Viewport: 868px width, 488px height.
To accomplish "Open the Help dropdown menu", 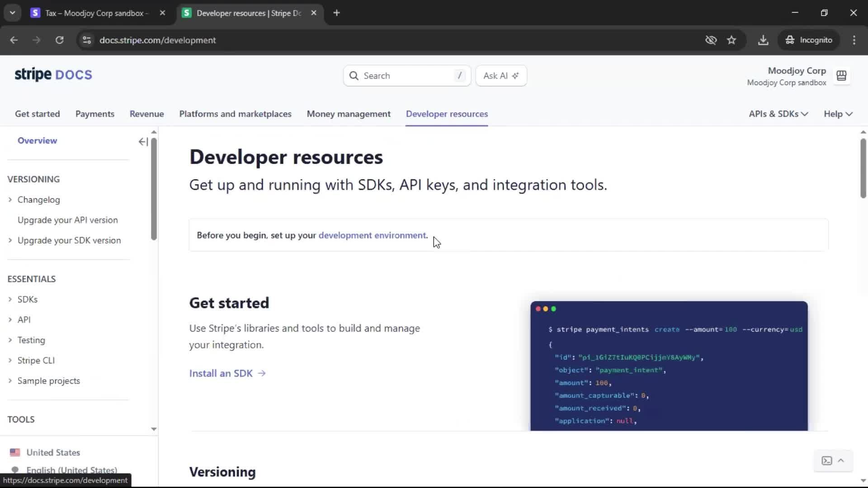I will point(838,114).
